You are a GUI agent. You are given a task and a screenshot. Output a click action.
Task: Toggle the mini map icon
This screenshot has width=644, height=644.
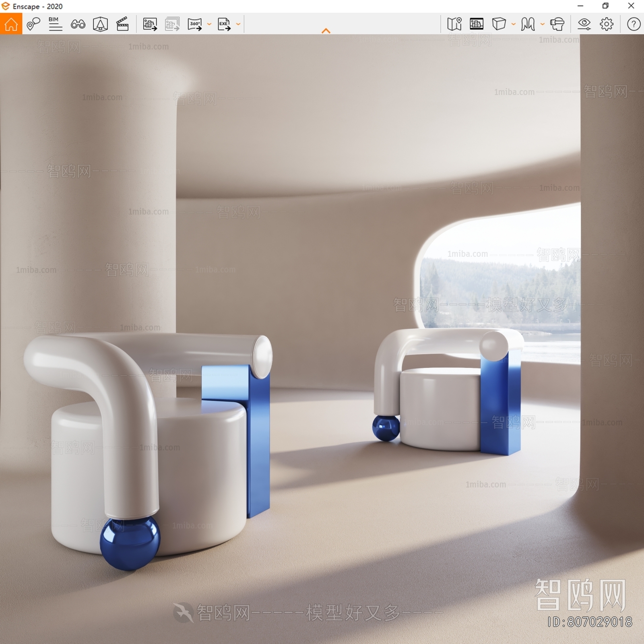[x=454, y=24]
